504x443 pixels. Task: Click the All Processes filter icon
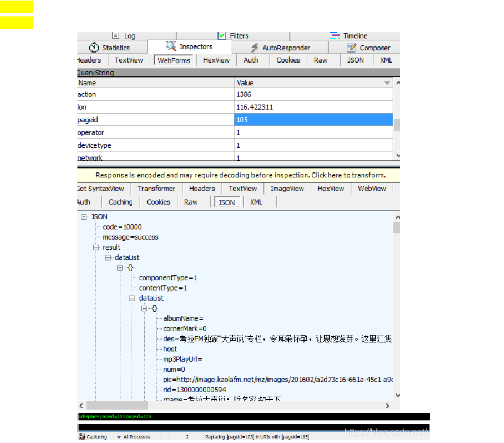pyautogui.click(x=119, y=437)
